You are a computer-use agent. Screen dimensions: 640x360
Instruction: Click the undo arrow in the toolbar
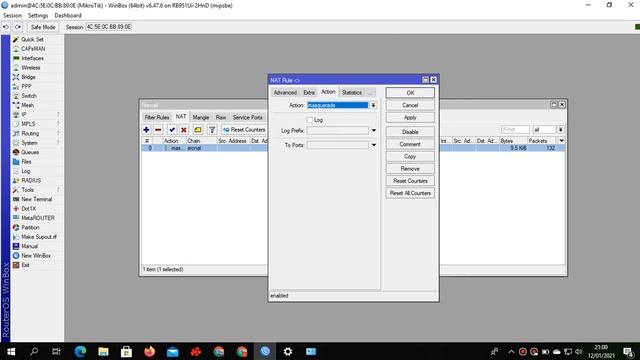pyautogui.click(x=6, y=27)
